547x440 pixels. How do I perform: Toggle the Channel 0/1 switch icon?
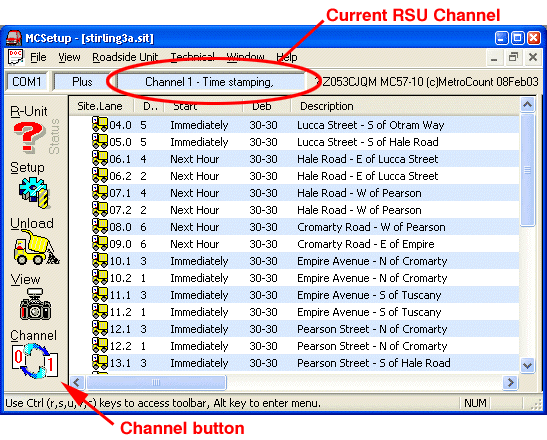pyautogui.click(x=35, y=361)
